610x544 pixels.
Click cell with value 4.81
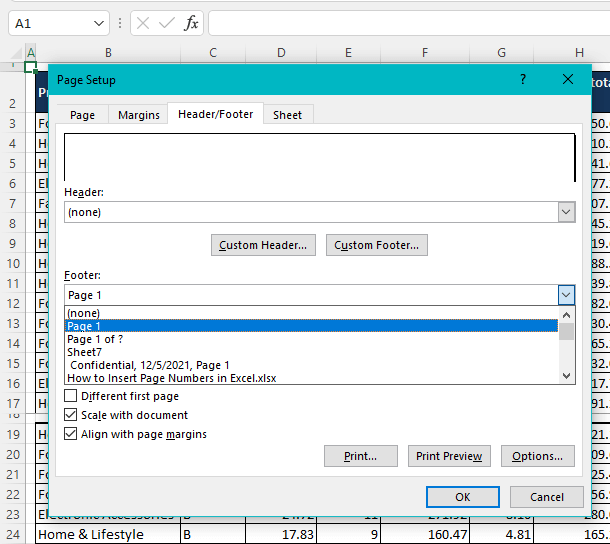point(501,534)
